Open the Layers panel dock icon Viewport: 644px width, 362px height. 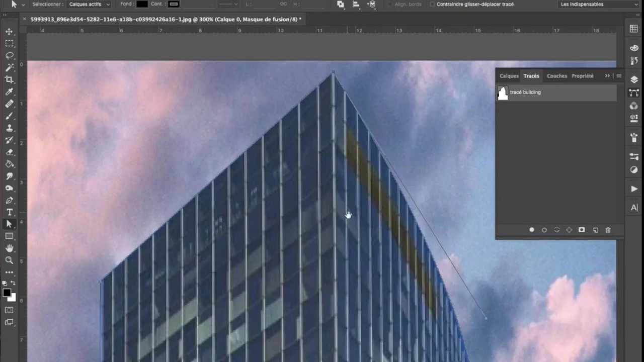tap(634, 79)
